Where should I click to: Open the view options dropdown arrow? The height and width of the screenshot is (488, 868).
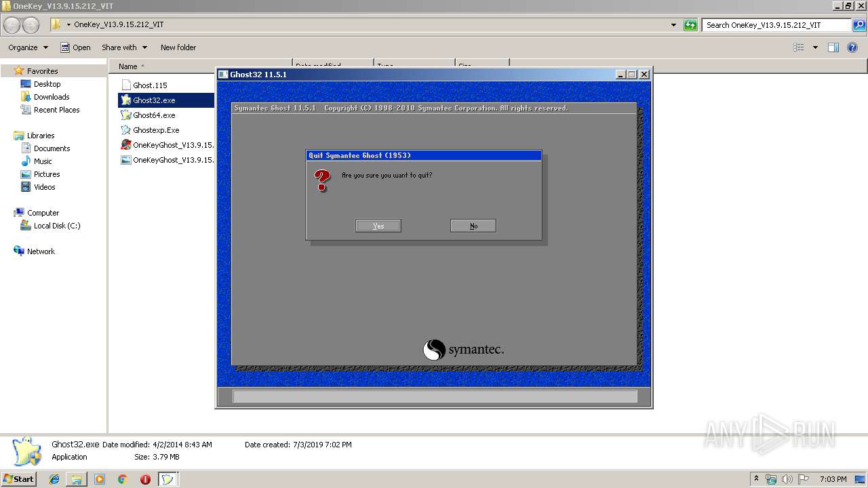[x=815, y=47]
